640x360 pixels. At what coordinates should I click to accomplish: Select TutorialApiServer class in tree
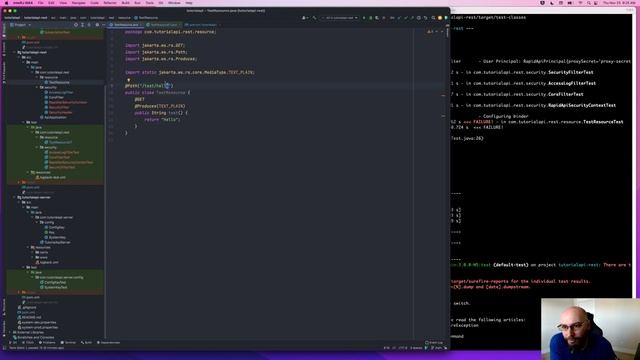[x=56, y=242]
